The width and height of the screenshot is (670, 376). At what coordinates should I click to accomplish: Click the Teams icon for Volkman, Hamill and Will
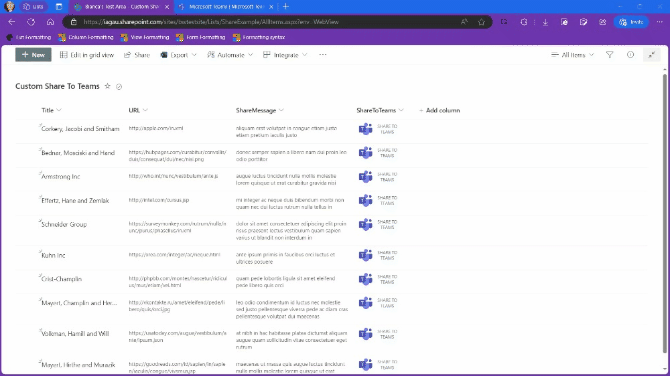365,334
